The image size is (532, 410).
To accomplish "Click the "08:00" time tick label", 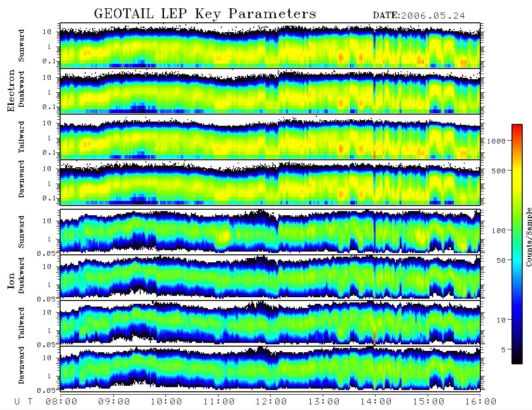I will [x=61, y=402].
